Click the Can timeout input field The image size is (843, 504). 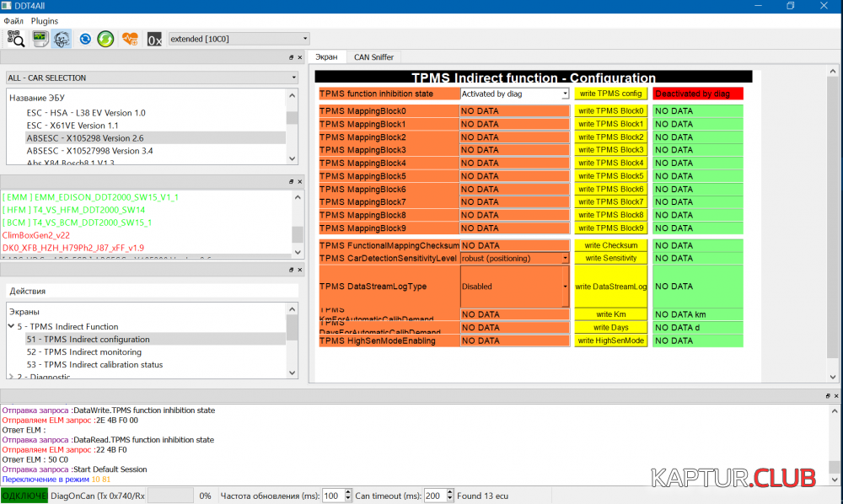433,496
